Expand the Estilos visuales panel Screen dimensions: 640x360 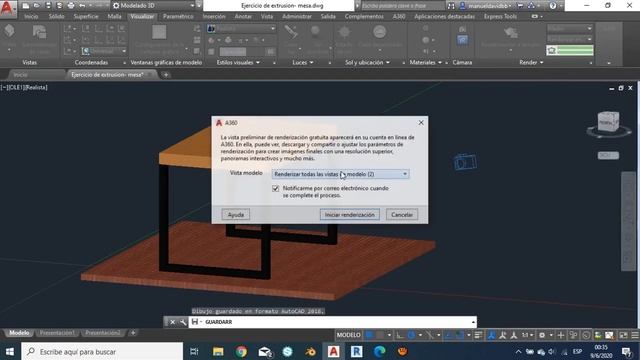pos(238,62)
